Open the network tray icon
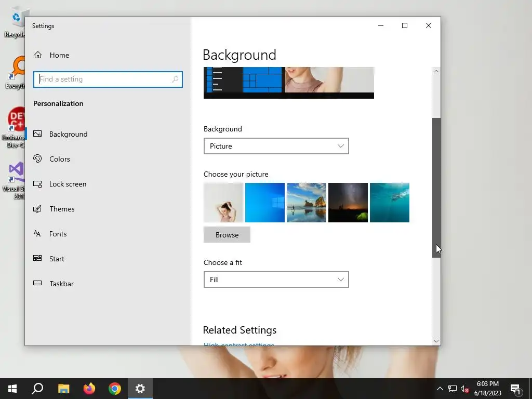The width and height of the screenshot is (532, 399). click(453, 389)
